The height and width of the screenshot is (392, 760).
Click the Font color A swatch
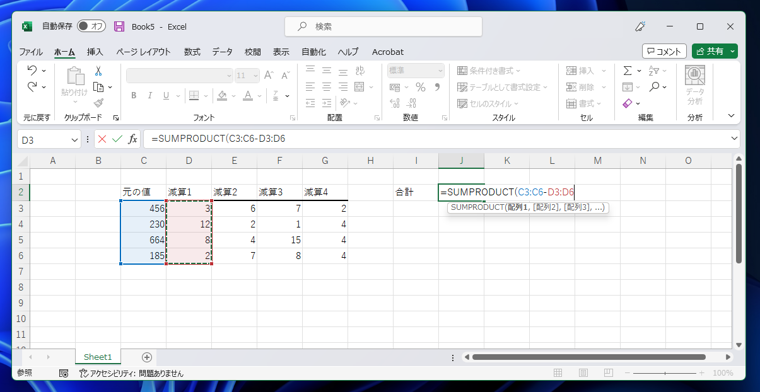point(248,96)
